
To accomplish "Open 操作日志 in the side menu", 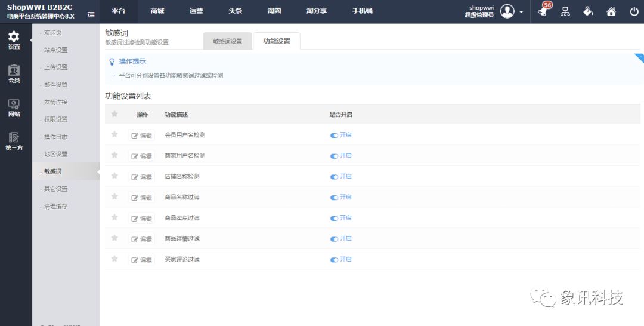I will pos(56,137).
